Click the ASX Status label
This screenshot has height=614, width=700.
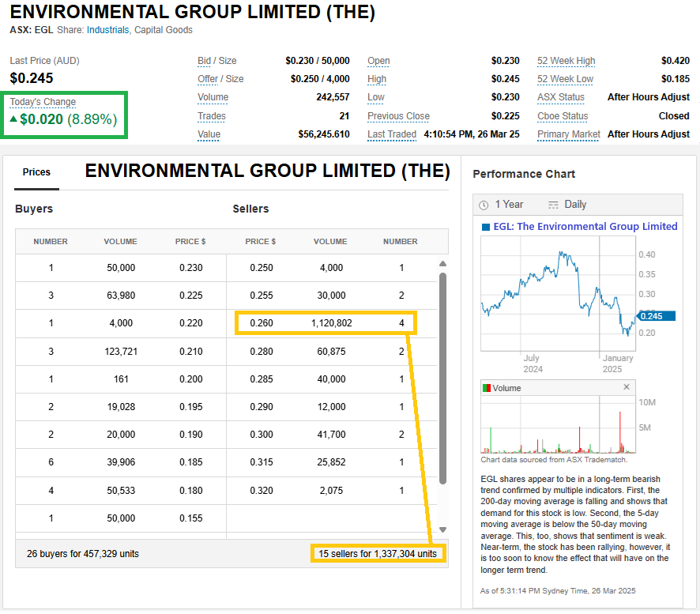tap(561, 97)
